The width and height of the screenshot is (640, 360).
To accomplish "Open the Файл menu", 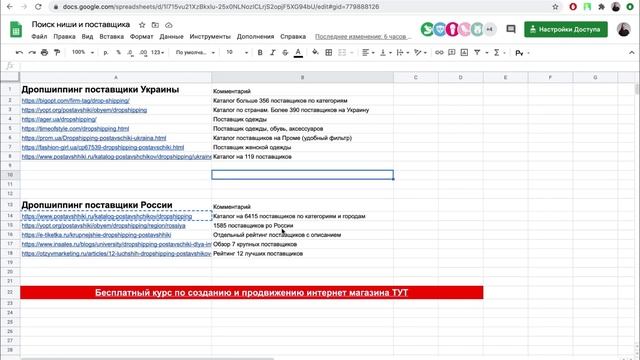I will tap(39, 36).
